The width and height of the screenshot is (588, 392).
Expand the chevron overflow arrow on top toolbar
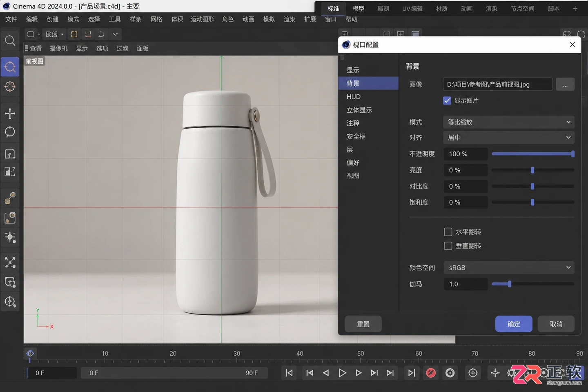[x=115, y=34]
